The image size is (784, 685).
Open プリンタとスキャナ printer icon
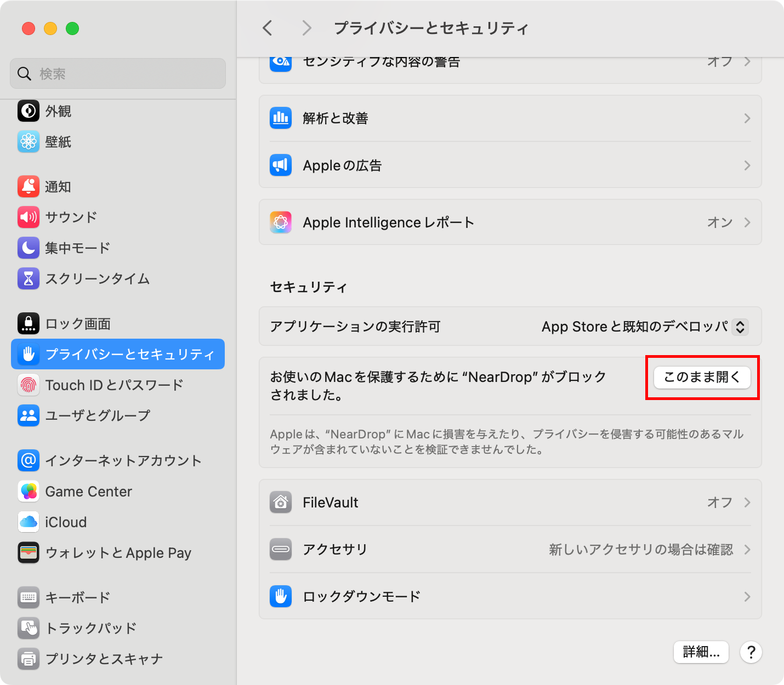[x=29, y=659]
